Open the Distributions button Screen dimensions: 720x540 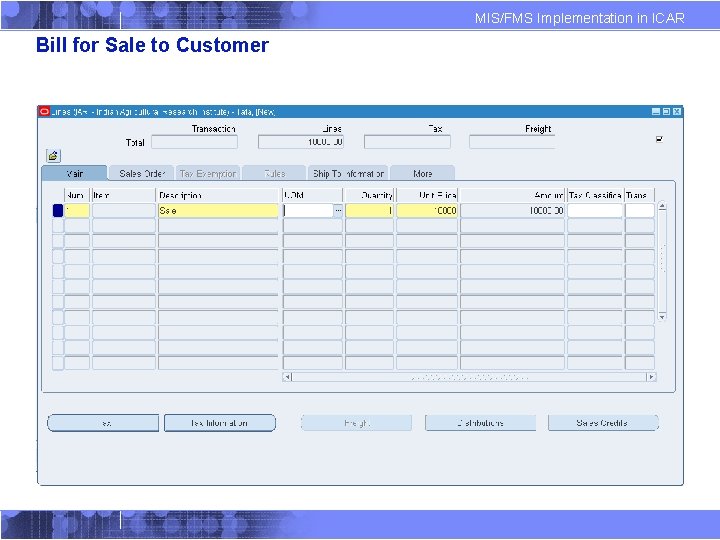pyautogui.click(x=480, y=423)
